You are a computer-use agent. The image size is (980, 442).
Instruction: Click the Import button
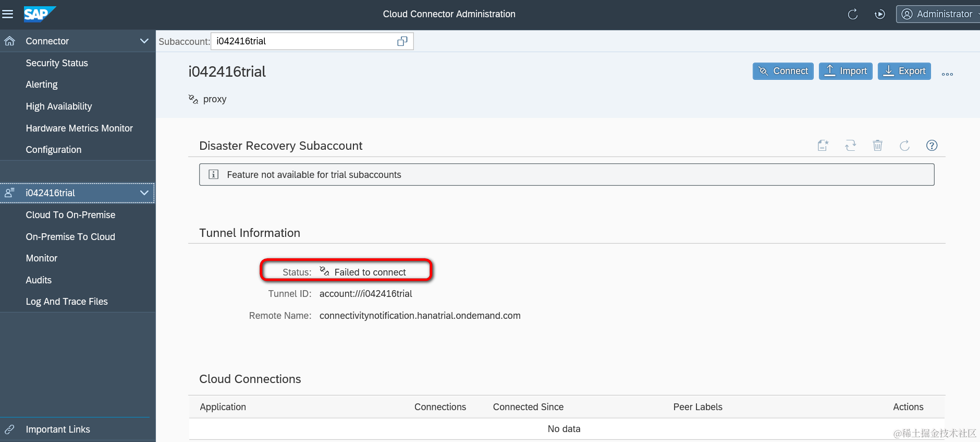846,71
